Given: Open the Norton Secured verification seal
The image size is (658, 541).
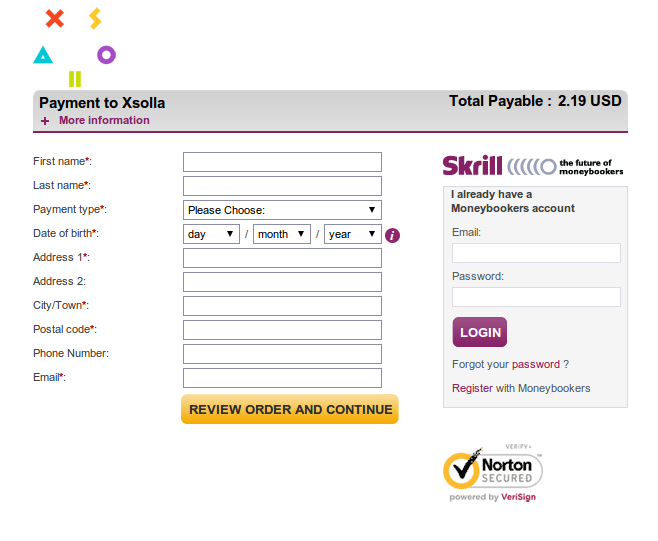Looking at the screenshot, I should point(493,473).
